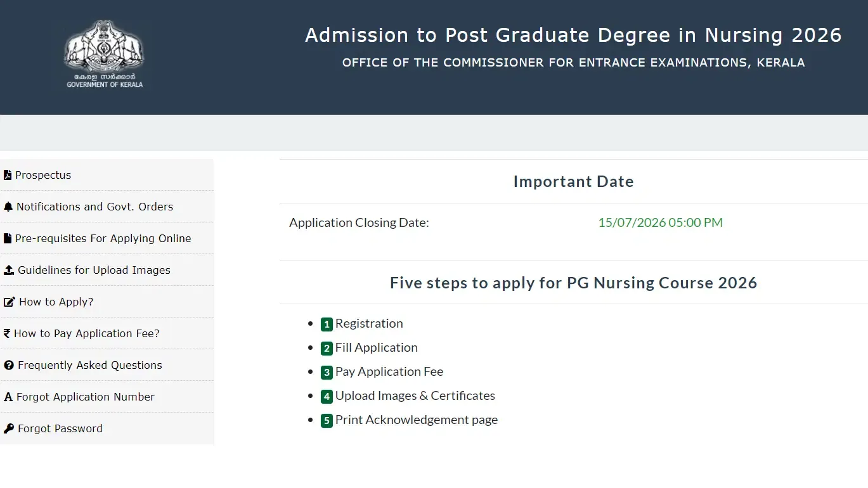Click Office of the Commissioner subtitle
Screen dimensions: 868x488
coord(573,63)
